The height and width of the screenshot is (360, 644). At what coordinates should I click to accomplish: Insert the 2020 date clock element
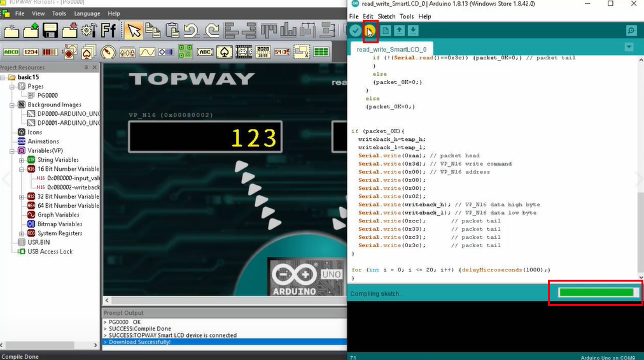(263, 52)
